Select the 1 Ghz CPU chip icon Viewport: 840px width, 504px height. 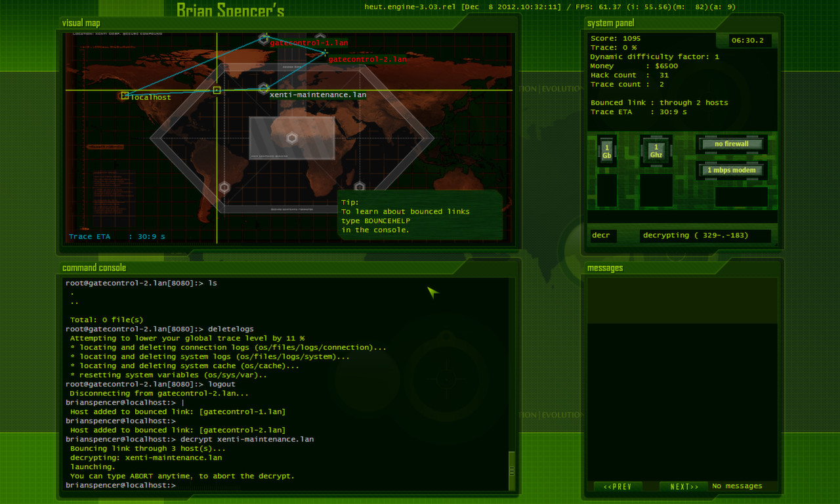click(x=656, y=151)
